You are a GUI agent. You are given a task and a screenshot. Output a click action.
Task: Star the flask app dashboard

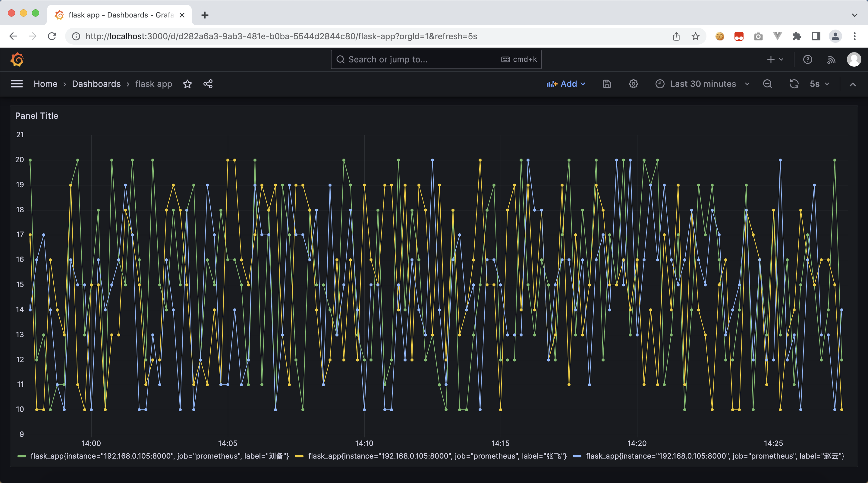click(x=187, y=84)
